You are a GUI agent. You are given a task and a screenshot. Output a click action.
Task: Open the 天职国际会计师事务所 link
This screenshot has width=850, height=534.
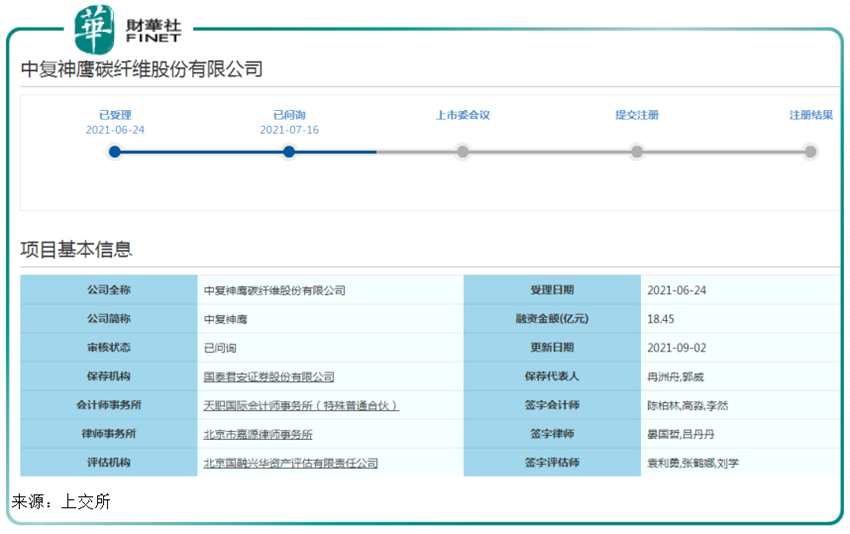(301, 406)
